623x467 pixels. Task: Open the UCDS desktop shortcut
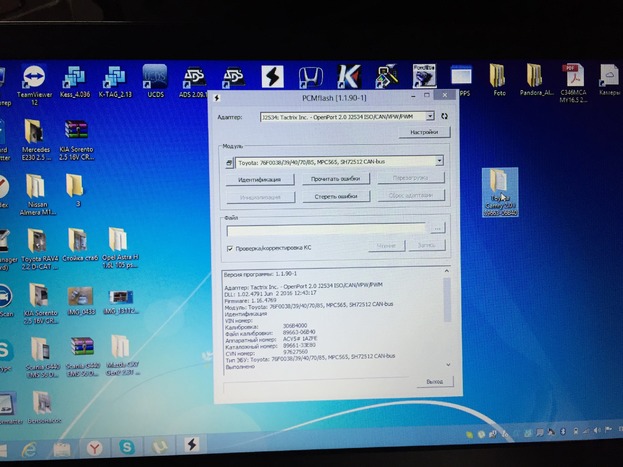point(155,78)
